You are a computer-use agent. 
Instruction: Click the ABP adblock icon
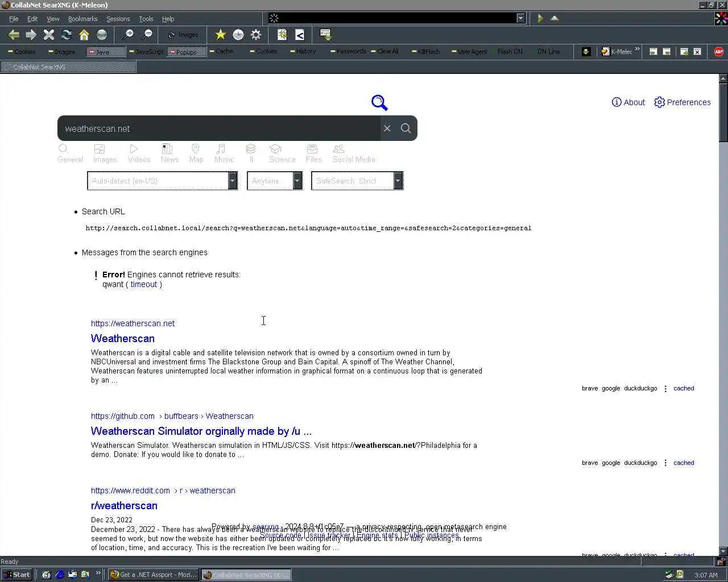coord(719,51)
